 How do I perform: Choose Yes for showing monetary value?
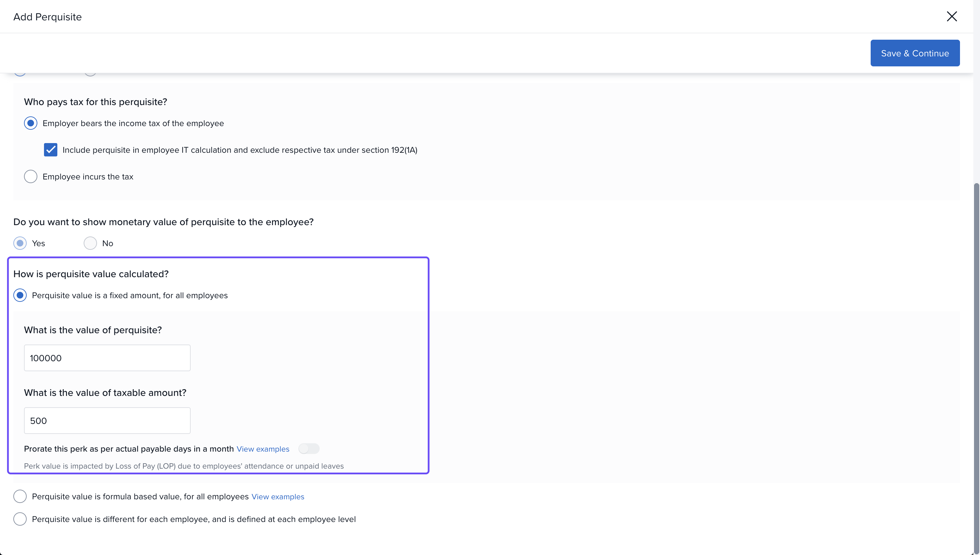[20, 243]
